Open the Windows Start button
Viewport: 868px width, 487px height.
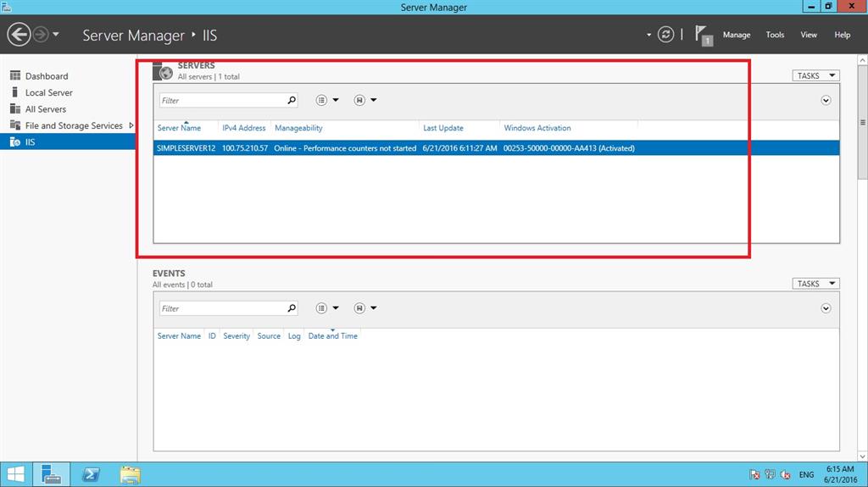(15, 474)
